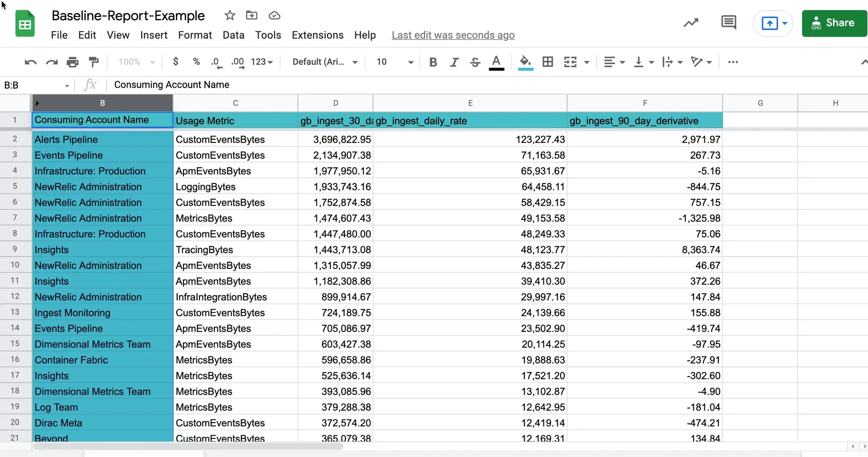Open the 123 number format dropdown
This screenshot has height=457, width=868.
coord(262,62)
